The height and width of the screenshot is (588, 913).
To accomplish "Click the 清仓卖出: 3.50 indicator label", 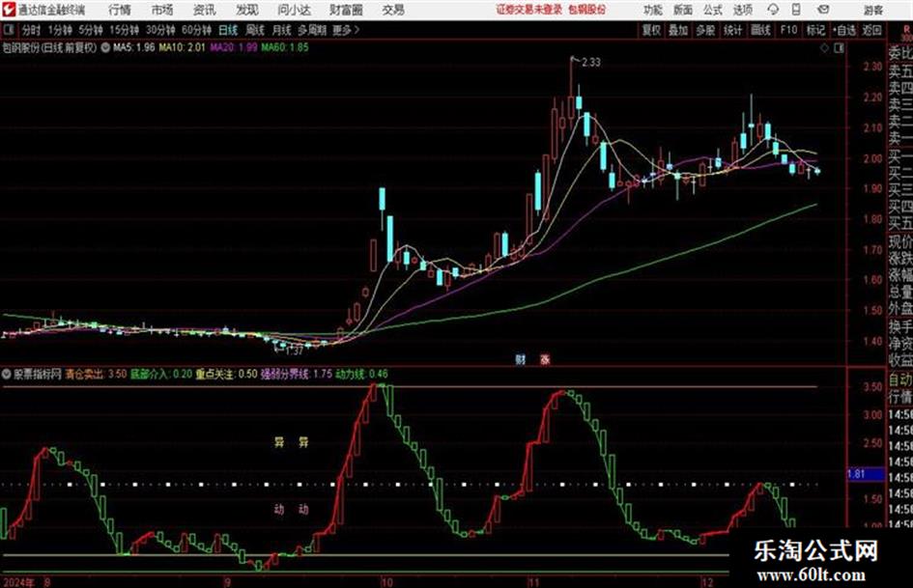I will coord(96,374).
